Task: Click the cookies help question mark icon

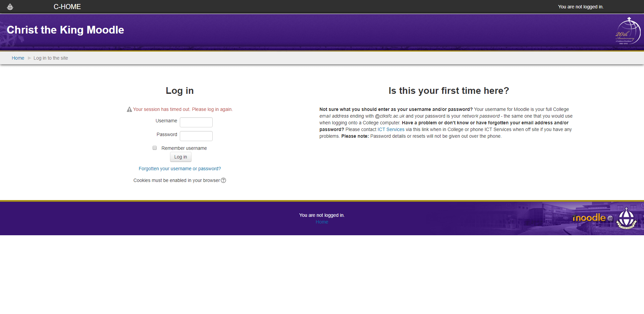Action: [x=223, y=180]
